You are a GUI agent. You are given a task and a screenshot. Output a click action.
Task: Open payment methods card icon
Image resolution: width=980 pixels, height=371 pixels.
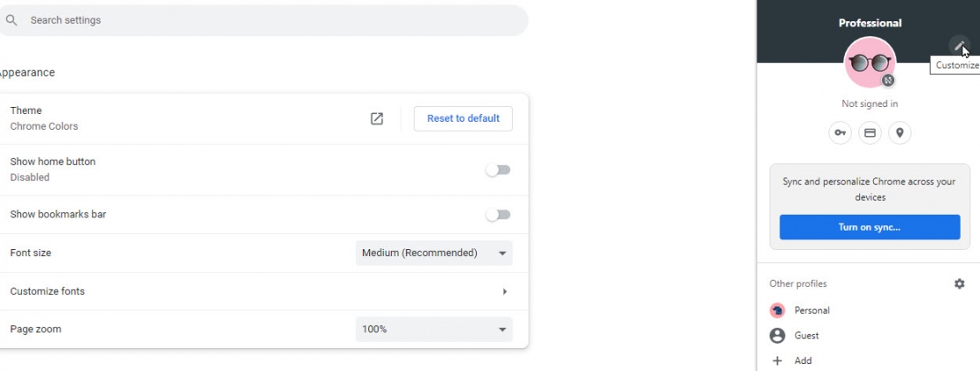pos(870,132)
